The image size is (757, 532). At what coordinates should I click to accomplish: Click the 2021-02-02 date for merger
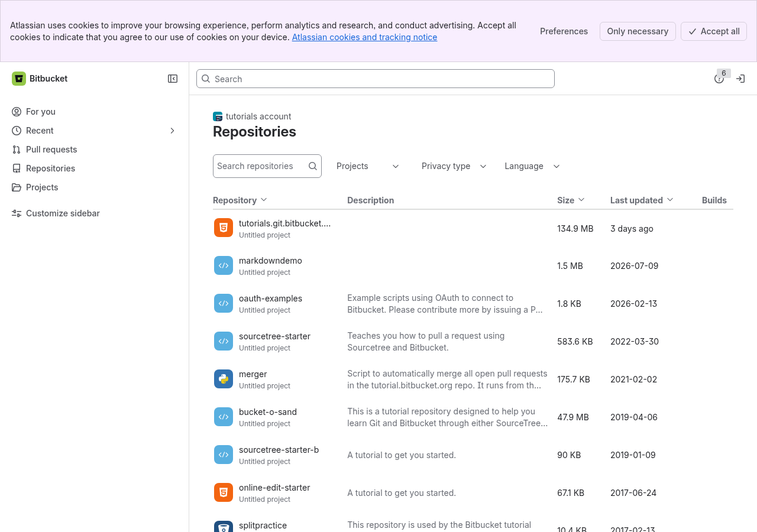pos(633,379)
